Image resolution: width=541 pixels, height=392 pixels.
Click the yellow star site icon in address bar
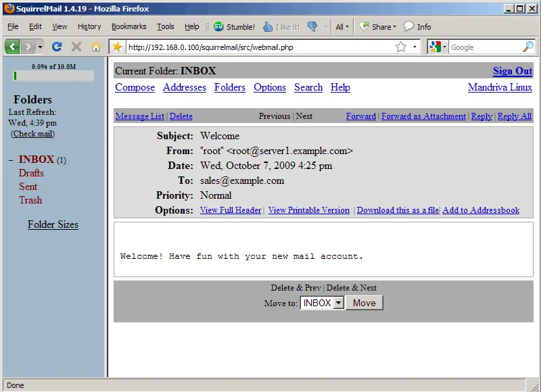click(117, 47)
